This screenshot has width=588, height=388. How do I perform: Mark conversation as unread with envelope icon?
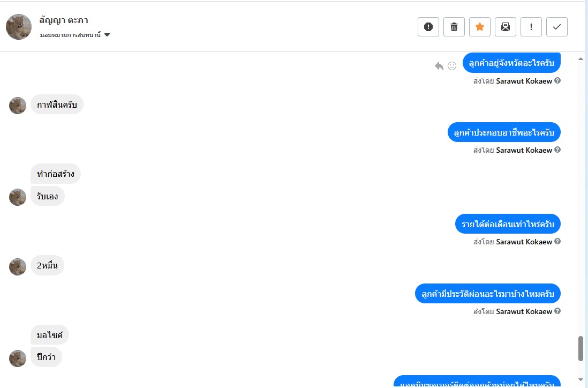(505, 27)
